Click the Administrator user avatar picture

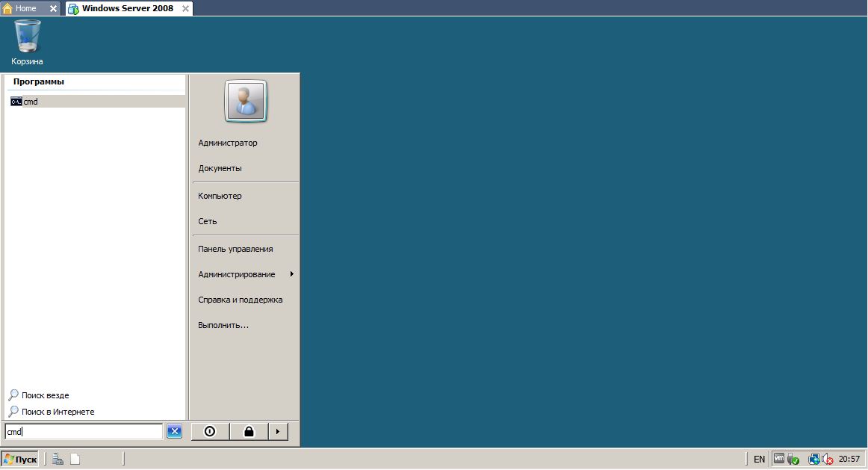coord(246,101)
